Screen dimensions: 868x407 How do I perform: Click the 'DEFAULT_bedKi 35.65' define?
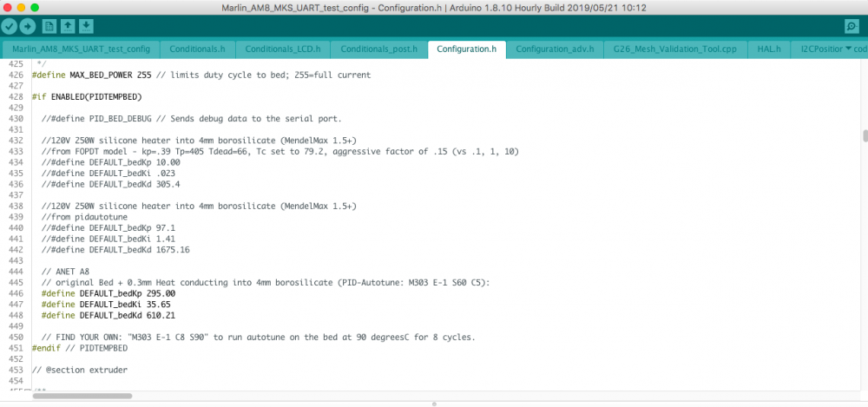pyautogui.click(x=106, y=305)
